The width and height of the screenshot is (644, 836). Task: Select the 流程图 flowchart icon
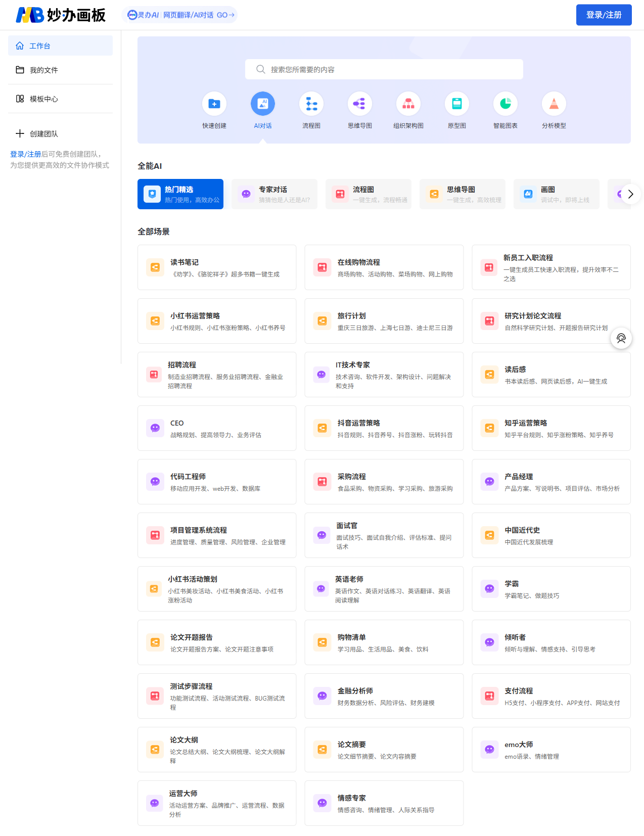pyautogui.click(x=311, y=104)
